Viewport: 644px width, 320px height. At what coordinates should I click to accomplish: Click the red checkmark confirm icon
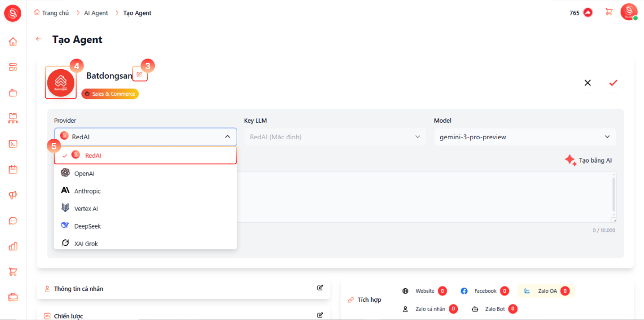tap(613, 83)
